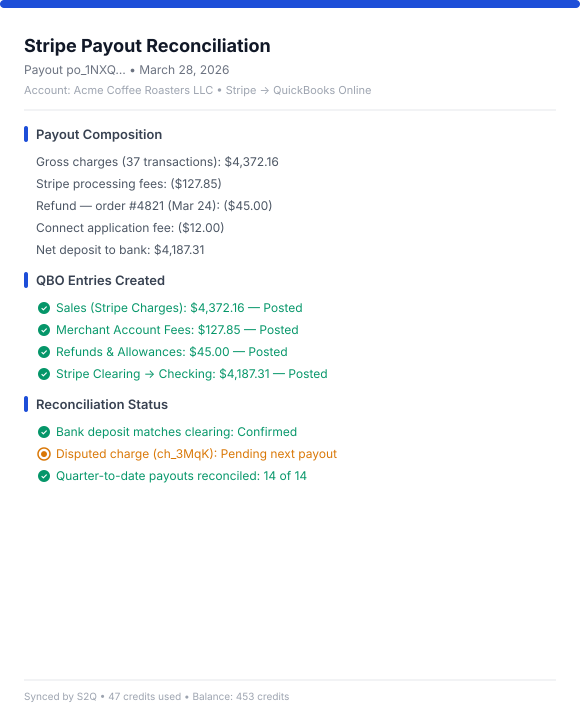Click orange pending icon for Disputed charge
Screen dimensions: 580x720
(44, 454)
